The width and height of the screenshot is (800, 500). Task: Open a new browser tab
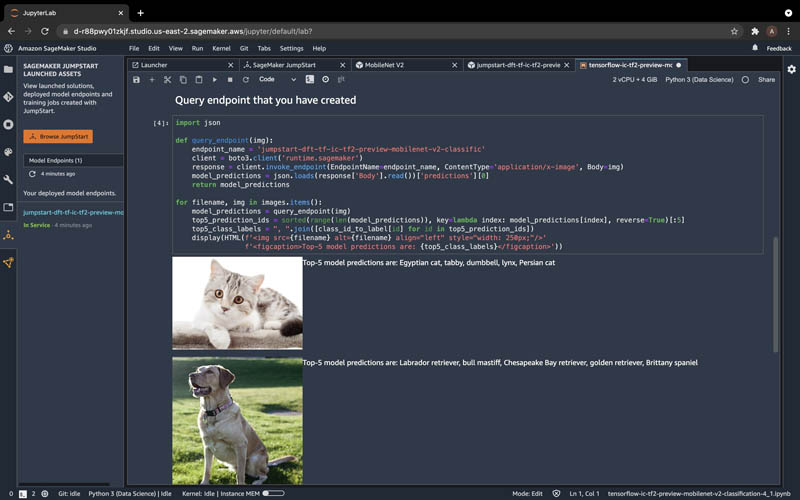pos(140,13)
